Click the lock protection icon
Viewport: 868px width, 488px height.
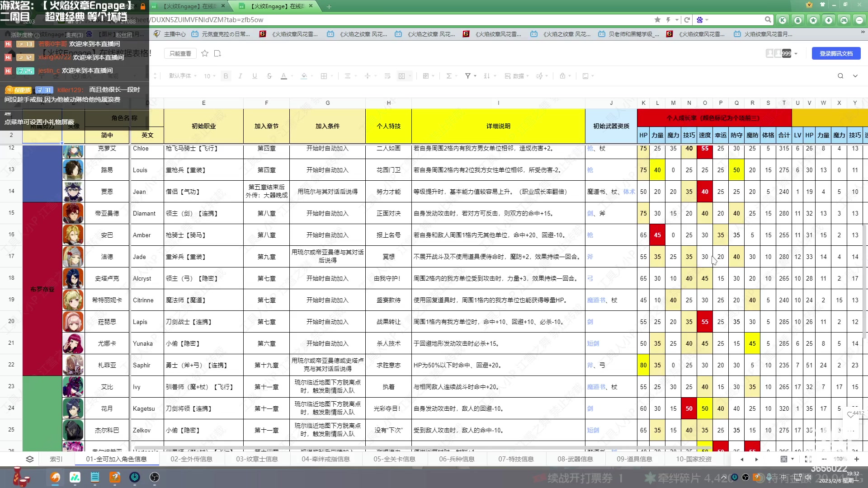562,76
